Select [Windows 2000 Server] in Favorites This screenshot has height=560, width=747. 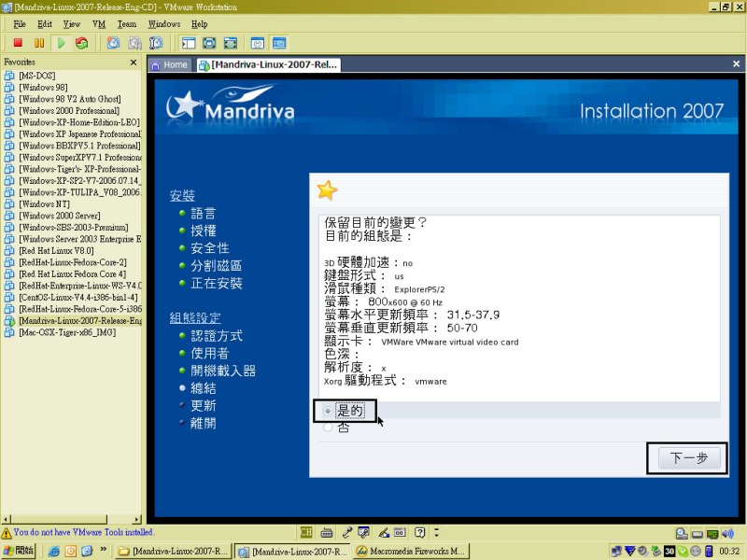click(x=60, y=216)
